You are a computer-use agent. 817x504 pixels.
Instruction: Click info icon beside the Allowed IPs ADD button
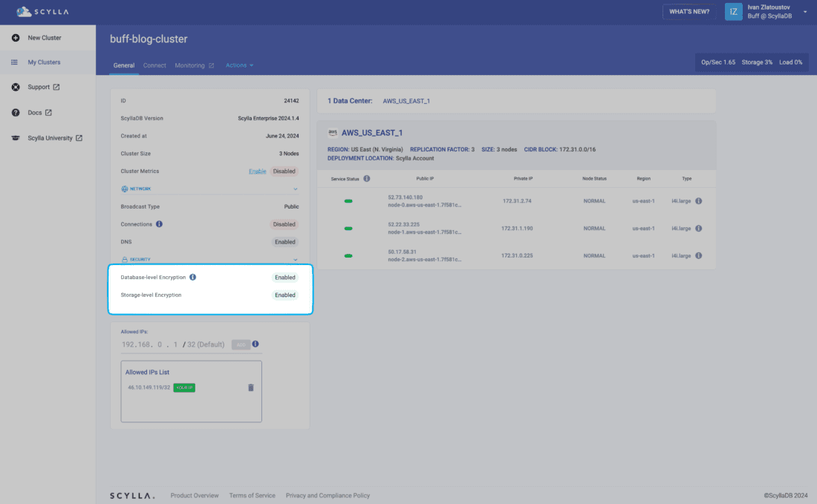pos(255,344)
